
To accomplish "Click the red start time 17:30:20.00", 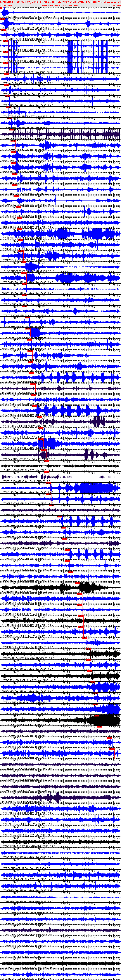I will (6, 5).
